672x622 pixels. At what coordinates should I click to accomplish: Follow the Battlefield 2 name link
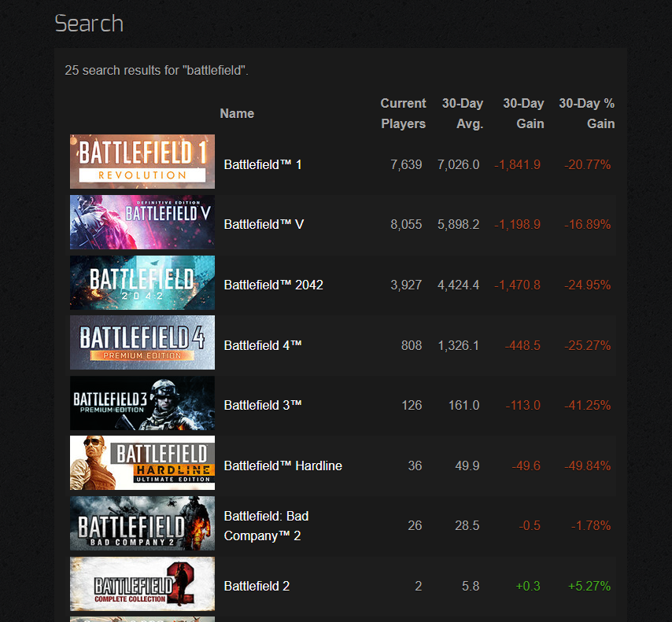(257, 586)
